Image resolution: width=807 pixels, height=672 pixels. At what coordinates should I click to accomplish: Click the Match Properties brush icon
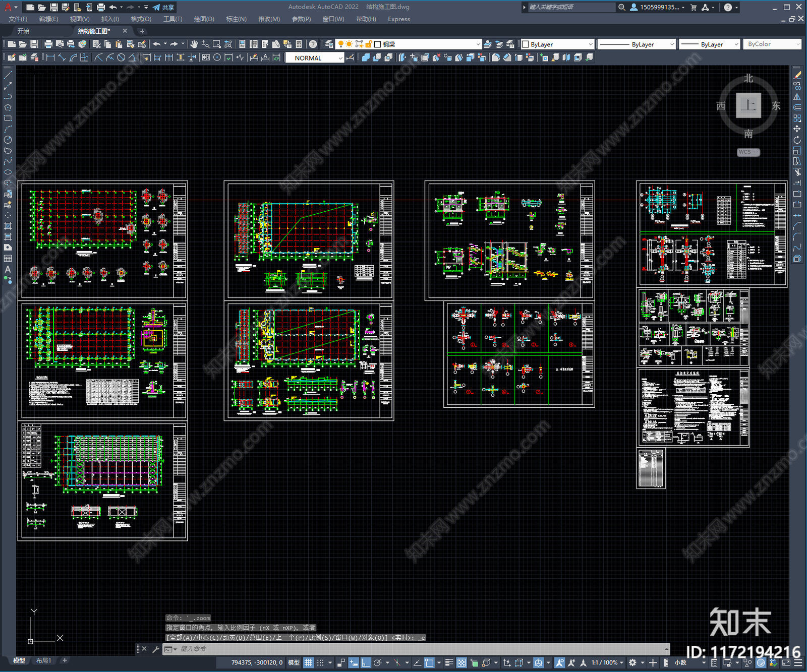pos(142,44)
